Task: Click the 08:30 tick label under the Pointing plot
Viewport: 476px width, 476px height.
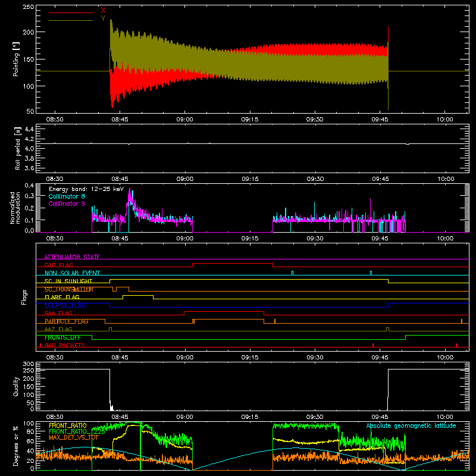Action: point(55,120)
